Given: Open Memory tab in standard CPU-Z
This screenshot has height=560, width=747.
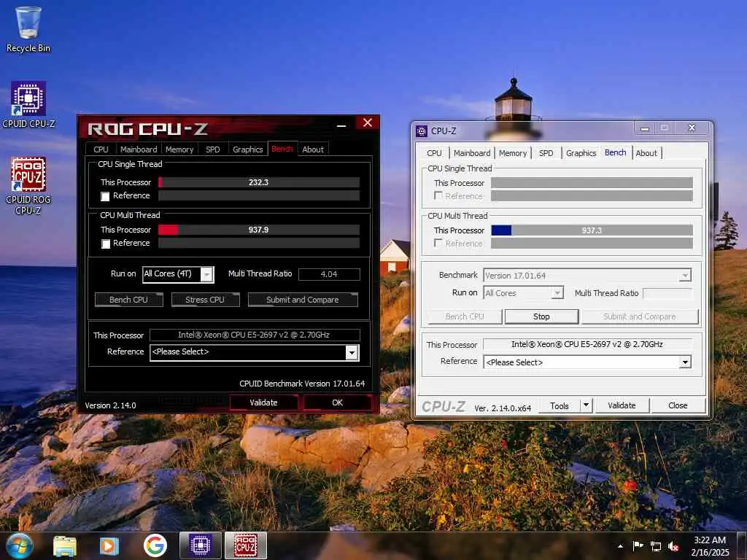Looking at the screenshot, I should coord(513,153).
